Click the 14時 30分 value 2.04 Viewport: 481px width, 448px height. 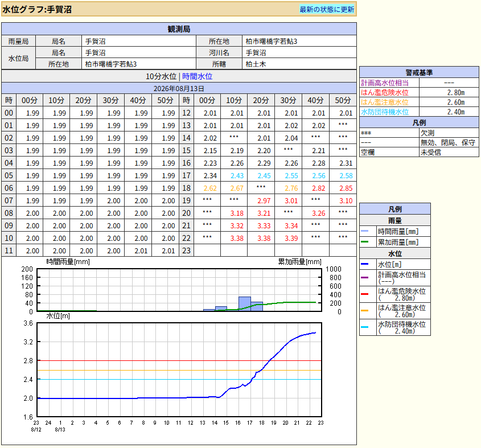click(291, 138)
